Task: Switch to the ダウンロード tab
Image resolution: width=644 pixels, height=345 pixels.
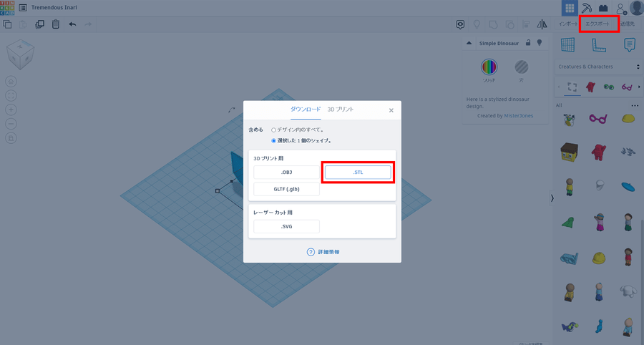Action: click(x=306, y=110)
